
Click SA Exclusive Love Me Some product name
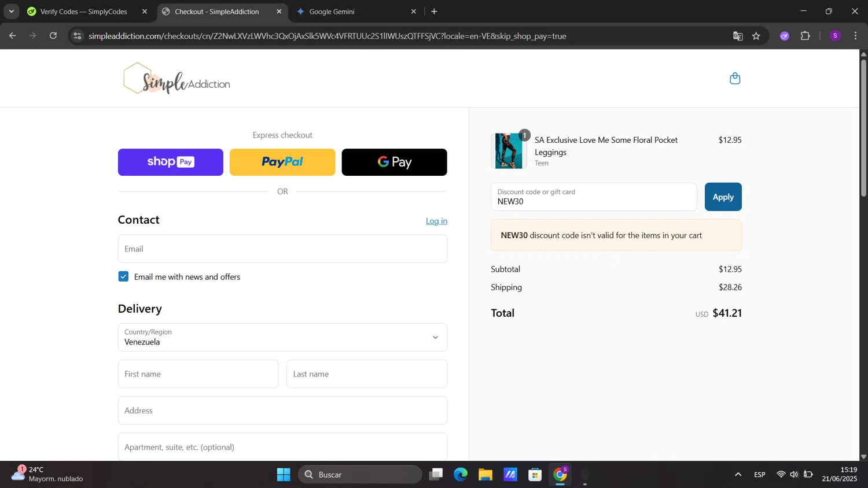click(x=606, y=146)
